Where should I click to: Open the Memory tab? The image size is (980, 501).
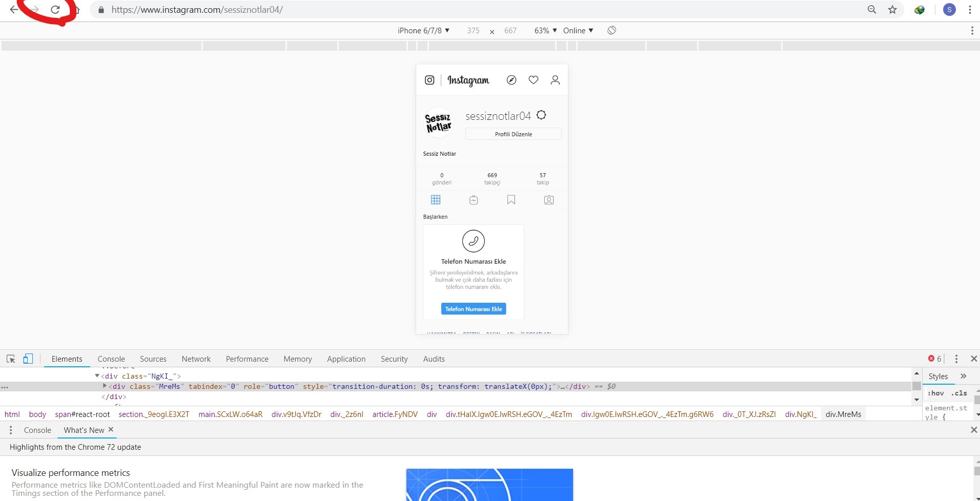point(298,359)
